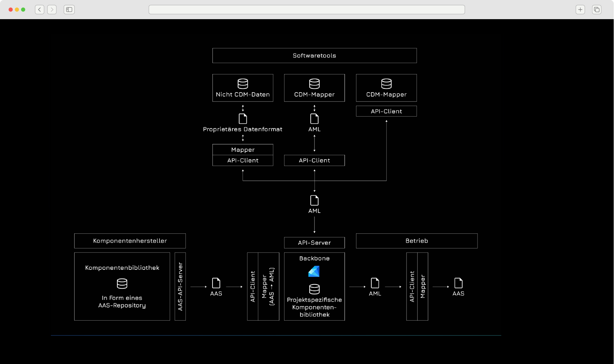Toggle the browser sidebar icon

click(x=69, y=10)
